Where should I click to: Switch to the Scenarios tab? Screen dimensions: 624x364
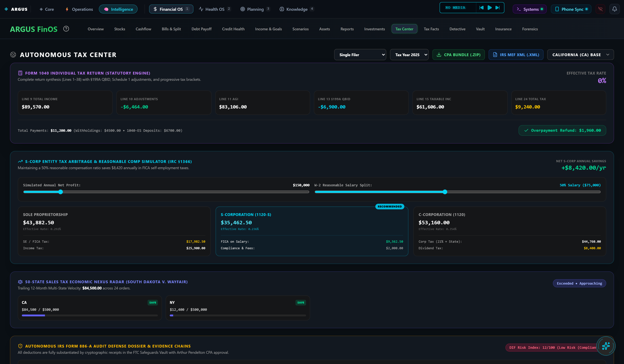tap(300, 29)
